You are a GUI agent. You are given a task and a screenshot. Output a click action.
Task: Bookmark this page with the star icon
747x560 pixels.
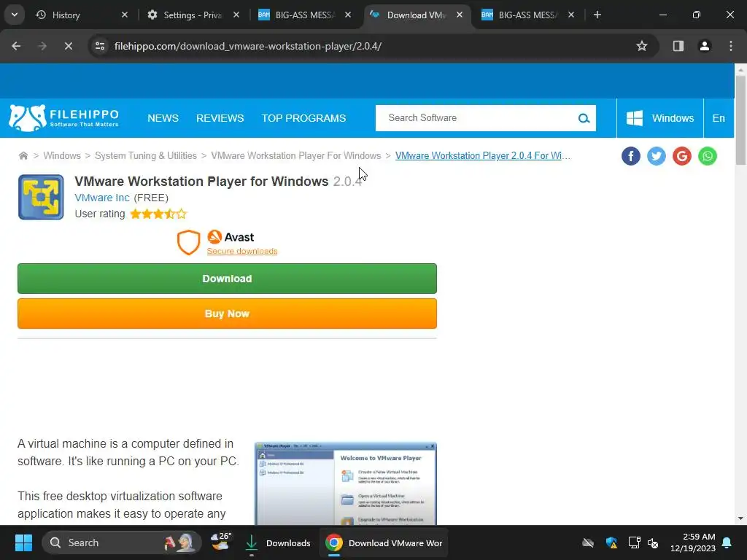coord(642,46)
